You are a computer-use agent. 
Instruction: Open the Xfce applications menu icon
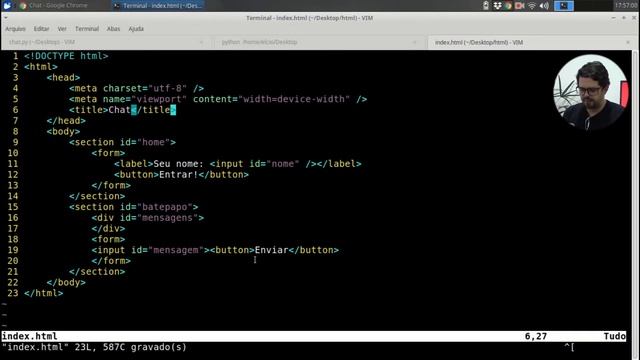pos(7,5)
